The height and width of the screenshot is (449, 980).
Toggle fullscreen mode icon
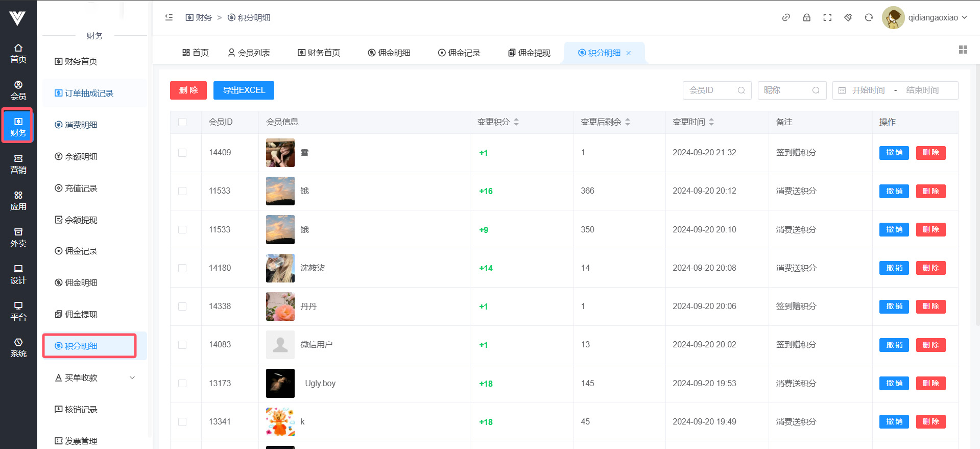(827, 17)
